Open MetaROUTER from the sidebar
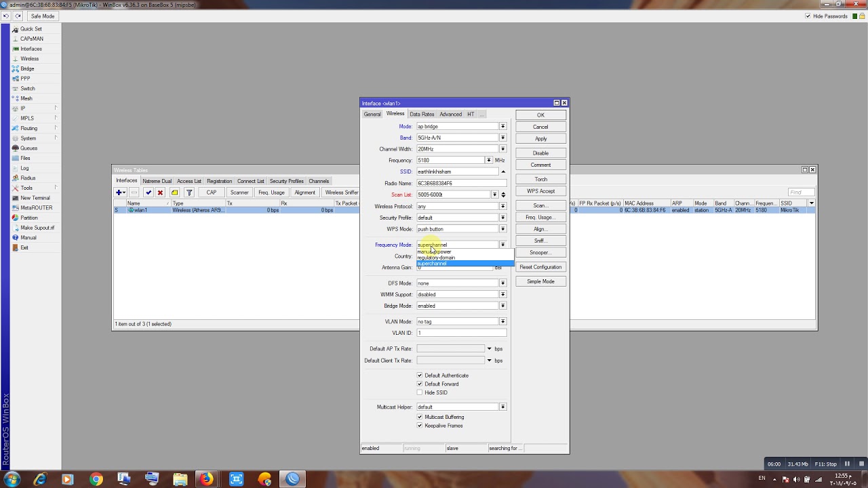 coord(36,208)
